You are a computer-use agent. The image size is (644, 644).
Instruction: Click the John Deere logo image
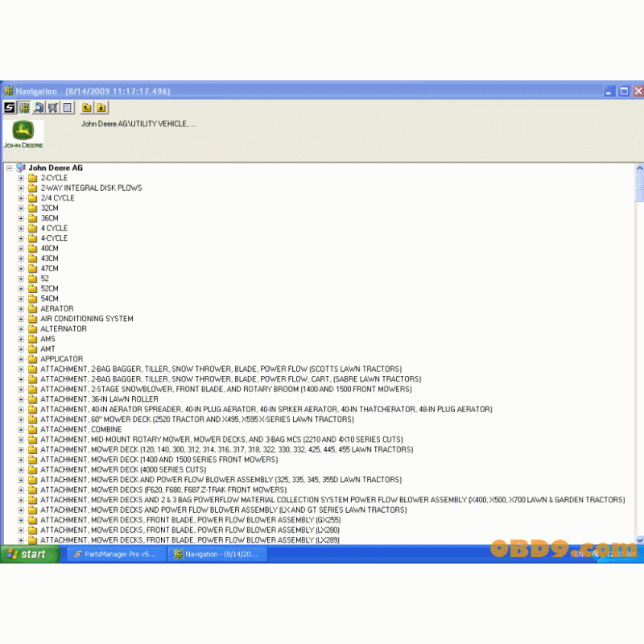[x=23, y=134]
